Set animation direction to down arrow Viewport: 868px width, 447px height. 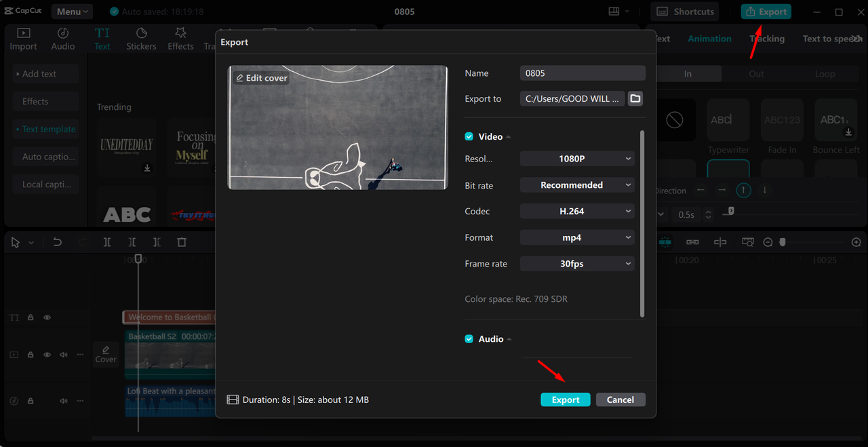pos(765,191)
